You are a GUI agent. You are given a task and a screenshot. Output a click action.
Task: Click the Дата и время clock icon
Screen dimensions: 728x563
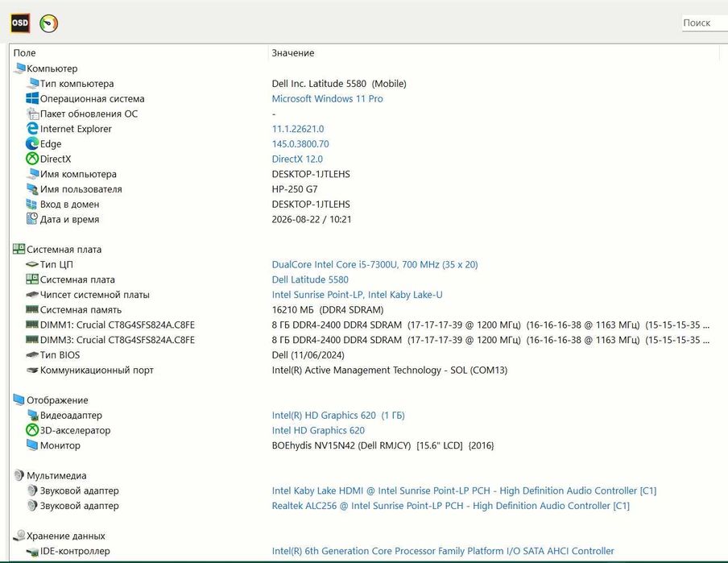[x=32, y=219]
